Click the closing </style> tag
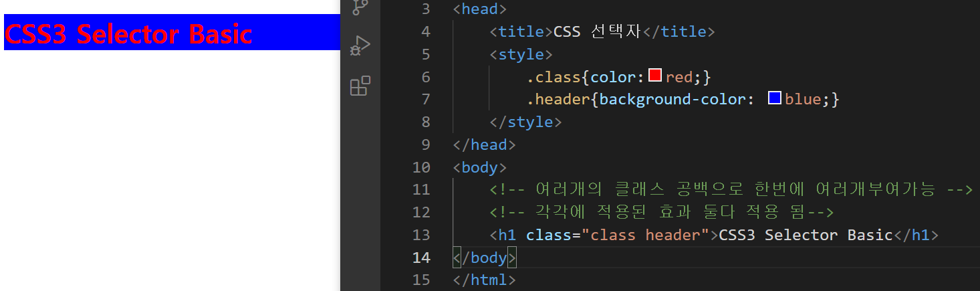980x291 pixels. 526,122
